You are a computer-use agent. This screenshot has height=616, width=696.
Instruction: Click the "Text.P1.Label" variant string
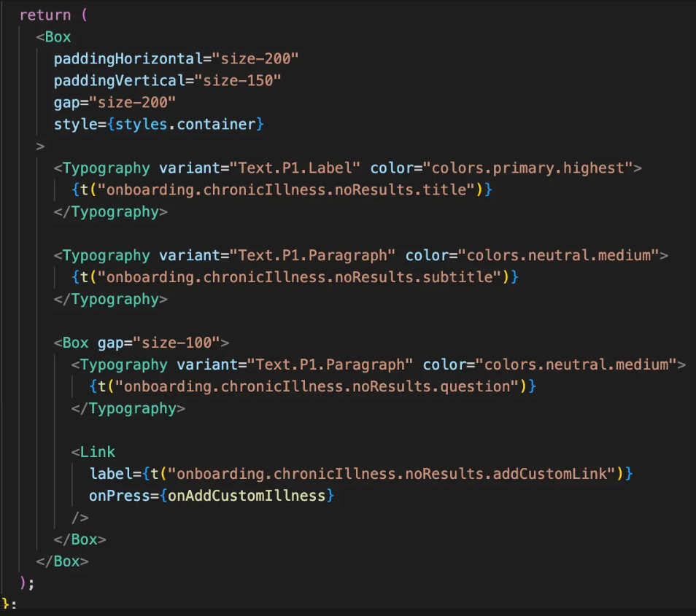click(295, 168)
